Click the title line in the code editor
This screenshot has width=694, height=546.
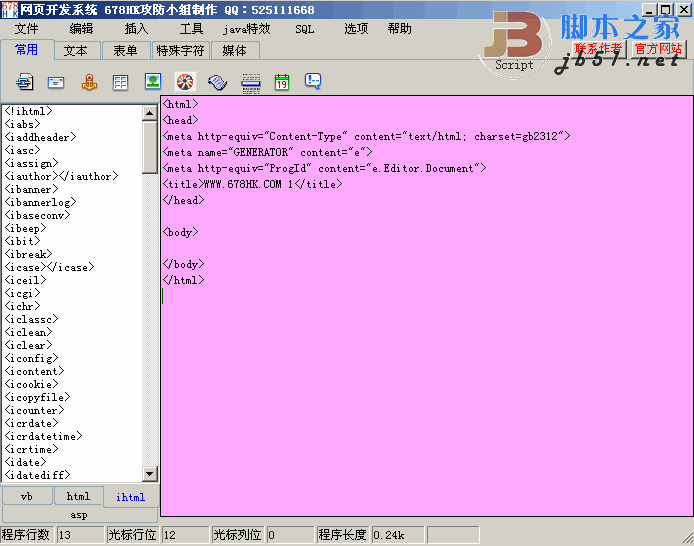coord(252,184)
